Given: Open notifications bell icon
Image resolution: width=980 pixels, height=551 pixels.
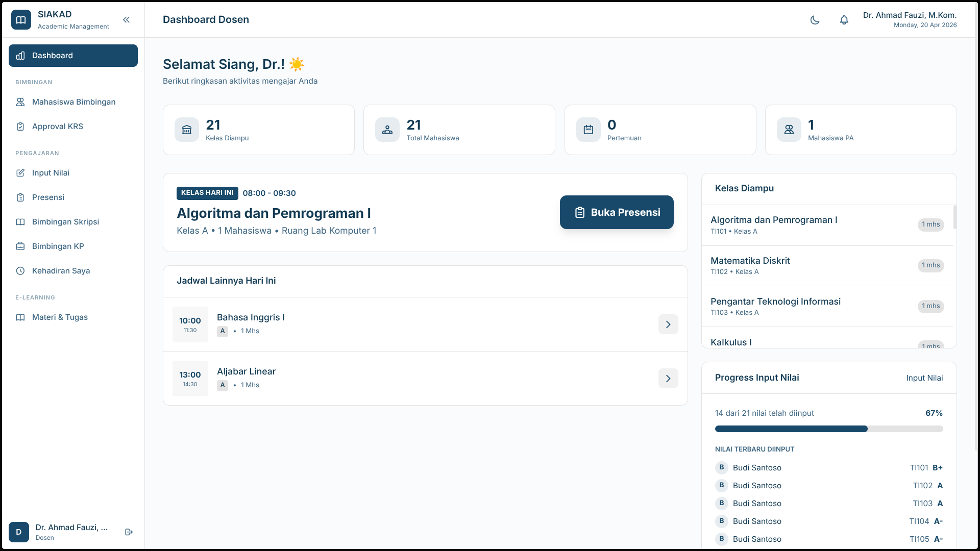Looking at the screenshot, I should click(844, 20).
